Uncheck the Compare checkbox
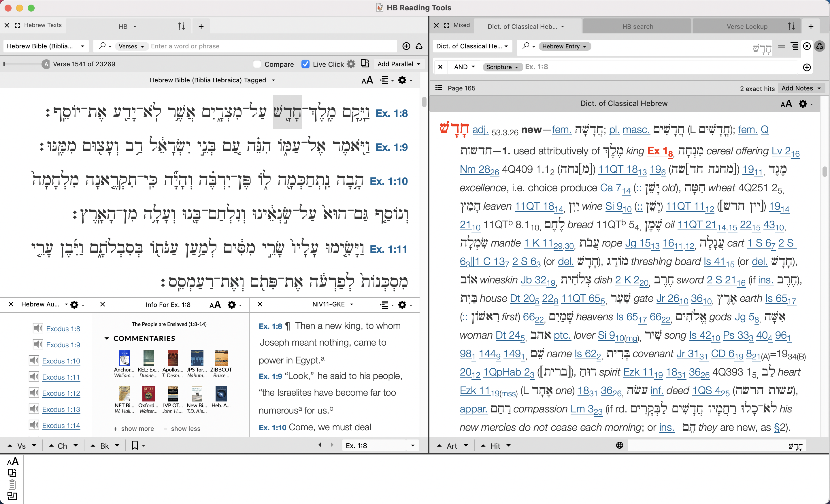The width and height of the screenshot is (830, 504). (x=257, y=64)
